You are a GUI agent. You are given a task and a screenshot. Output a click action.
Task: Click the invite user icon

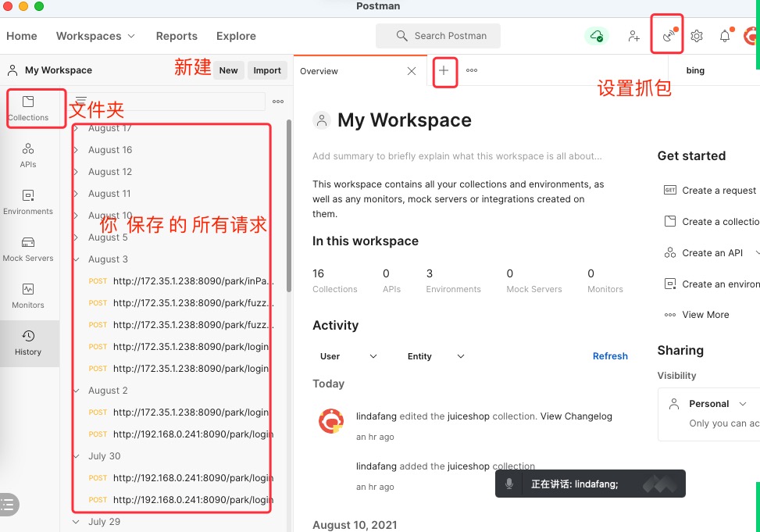(633, 36)
